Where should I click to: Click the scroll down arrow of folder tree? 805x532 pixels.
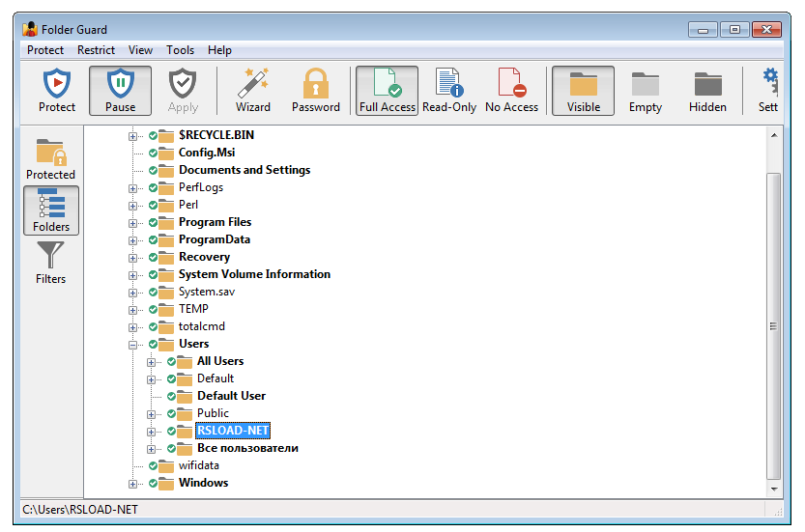pos(774,489)
